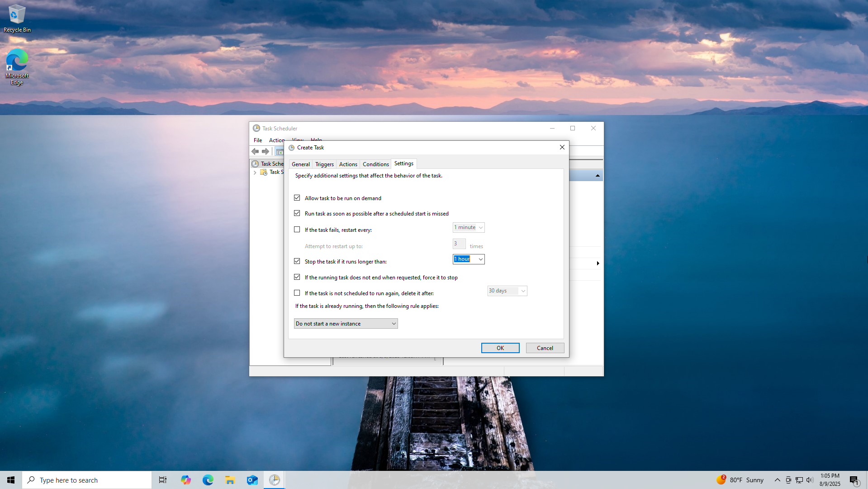Expand the Actions pane submenu arrow
This screenshot has width=868, height=489.
[x=598, y=263]
